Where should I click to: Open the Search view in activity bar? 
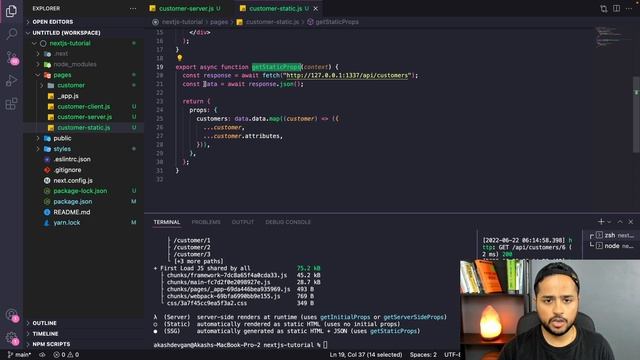tap(11, 34)
